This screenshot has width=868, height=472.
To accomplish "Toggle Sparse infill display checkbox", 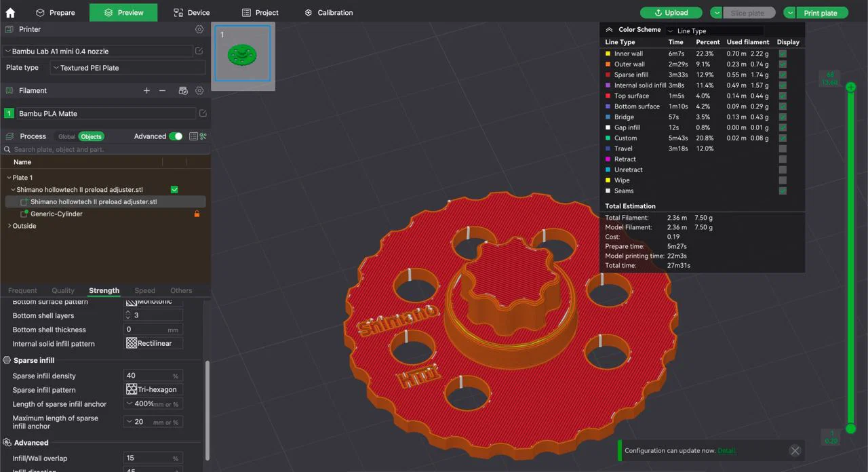I will (783, 75).
